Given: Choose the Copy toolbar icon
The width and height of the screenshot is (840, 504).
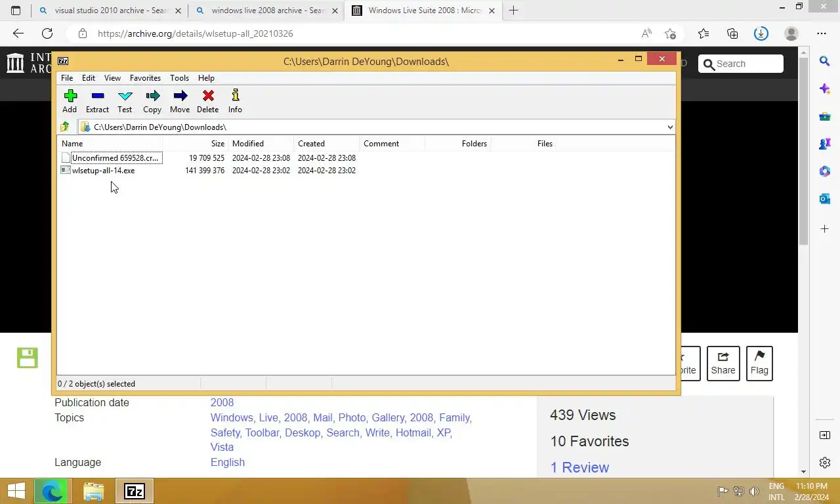Looking at the screenshot, I should (x=152, y=101).
